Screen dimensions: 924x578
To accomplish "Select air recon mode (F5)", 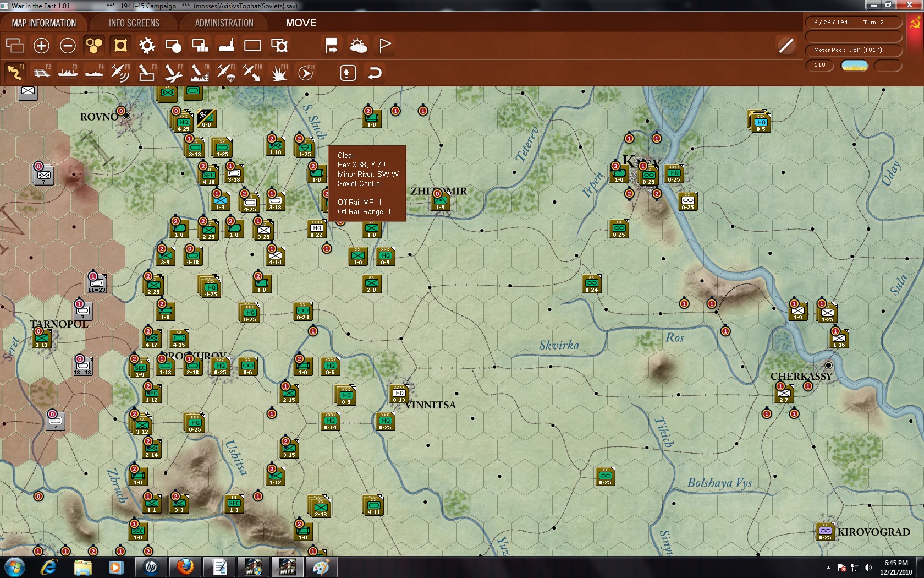I will click(x=120, y=73).
